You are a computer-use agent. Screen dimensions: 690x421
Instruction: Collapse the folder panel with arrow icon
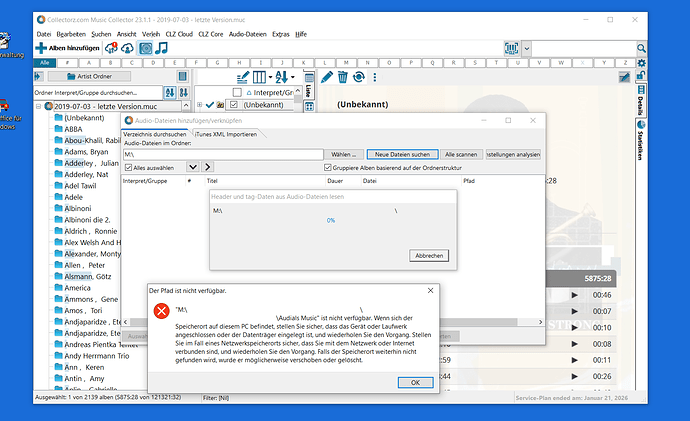[38, 77]
